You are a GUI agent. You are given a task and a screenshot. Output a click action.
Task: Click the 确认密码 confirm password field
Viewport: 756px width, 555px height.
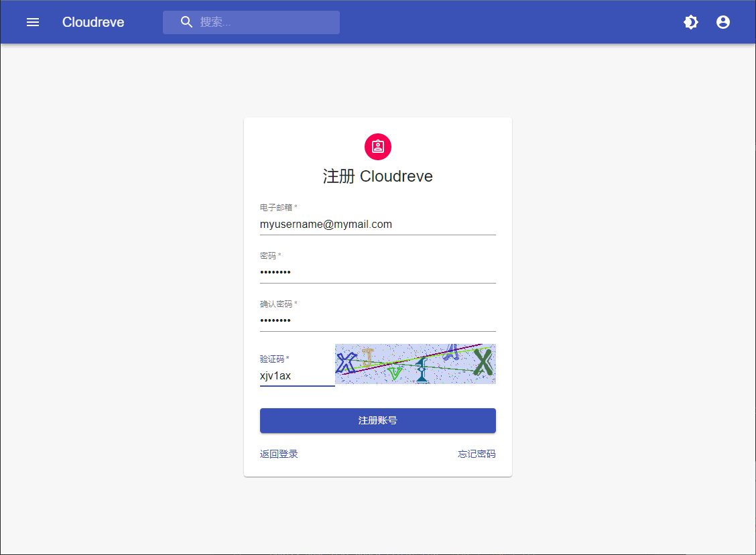pyautogui.click(x=377, y=321)
